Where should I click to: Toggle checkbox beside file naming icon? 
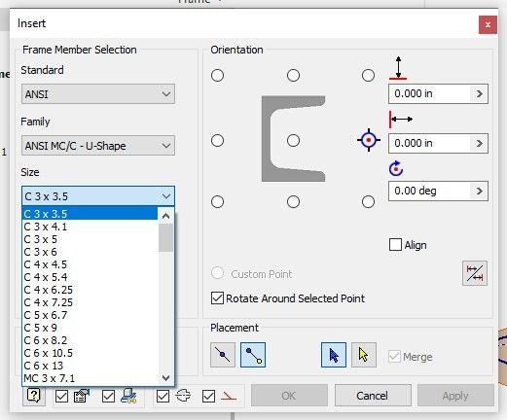coord(61,396)
